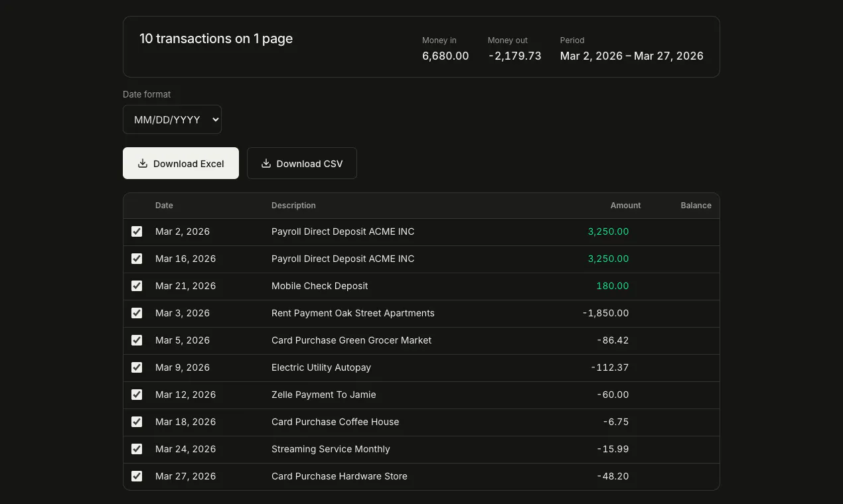Select the Mar 2, 2026 date cell
The width and height of the screenshot is (843, 504).
(x=183, y=231)
